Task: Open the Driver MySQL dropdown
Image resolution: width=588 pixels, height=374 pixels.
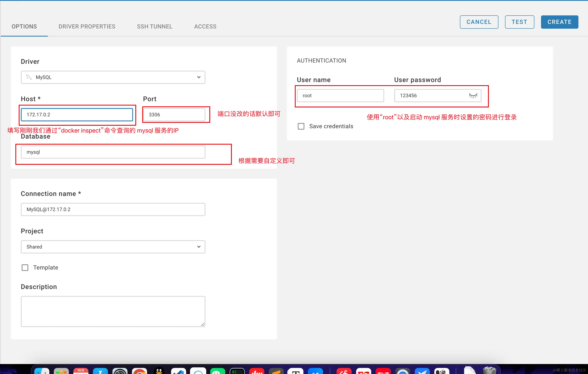Action: tap(113, 77)
